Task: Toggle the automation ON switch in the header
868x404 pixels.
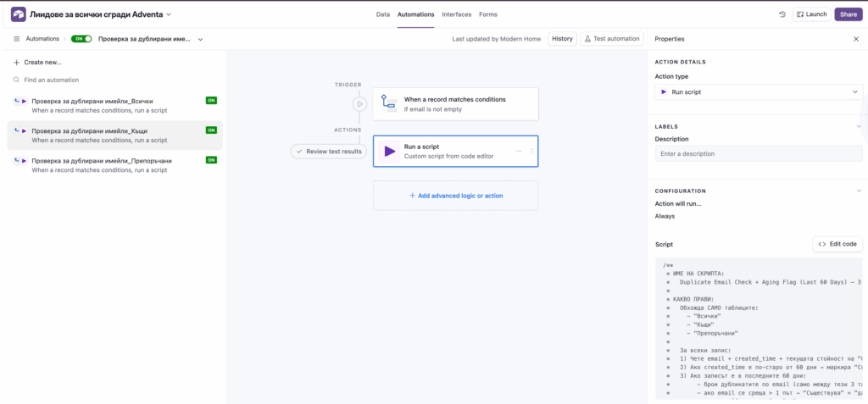Action: point(81,39)
